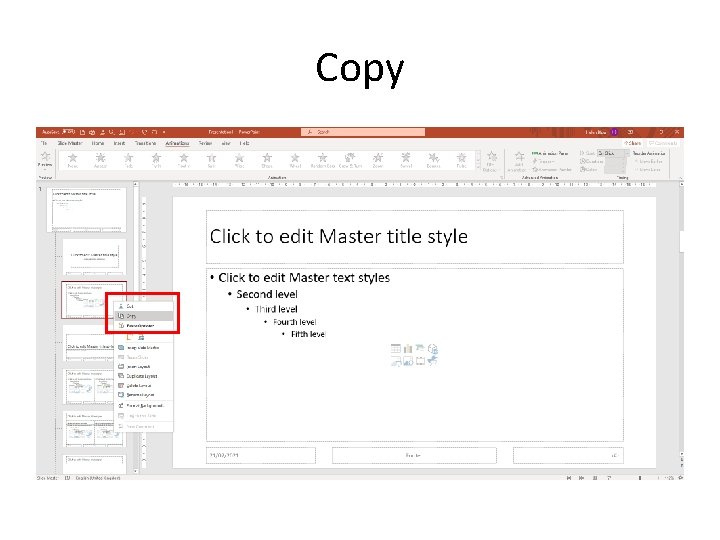Click the center Footer placeholder

pos(414,455)
